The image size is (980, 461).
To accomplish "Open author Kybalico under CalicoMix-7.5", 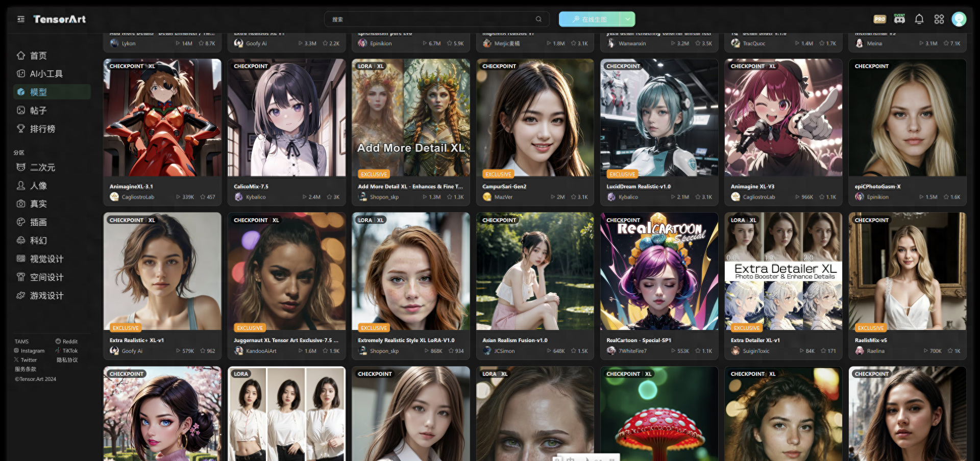I will pyautogui.click(x=250, y=197).
